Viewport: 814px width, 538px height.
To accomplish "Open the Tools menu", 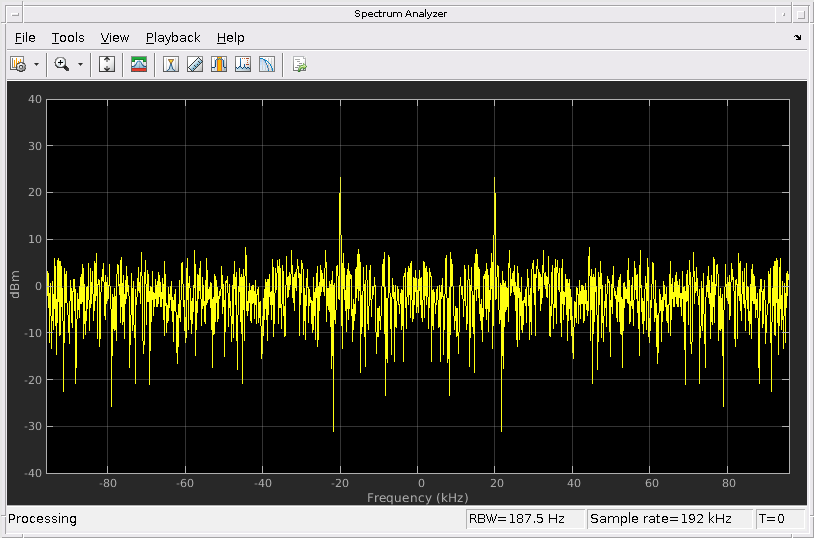I will pos(68,38).
